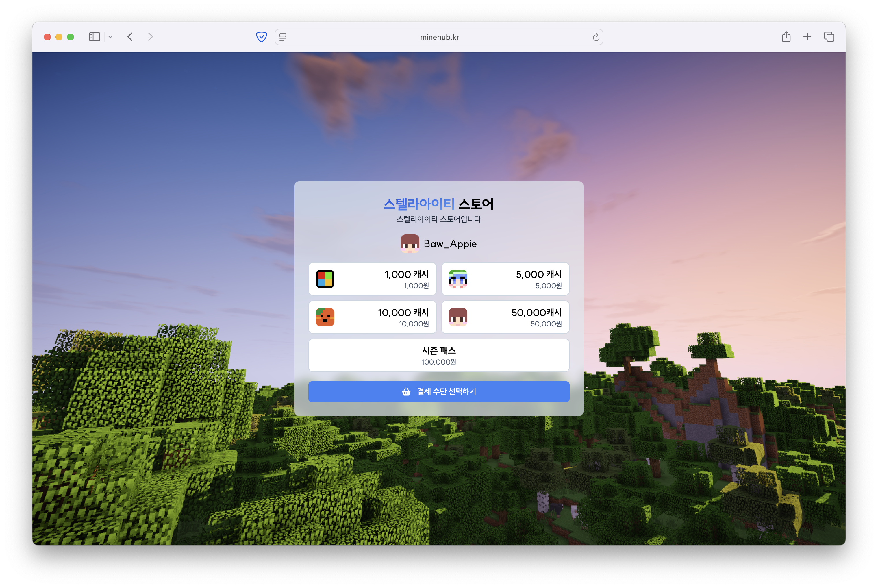Toggle the Safari sidebar icon
This screenshot has width=878, height=588.
coord(94,37)
